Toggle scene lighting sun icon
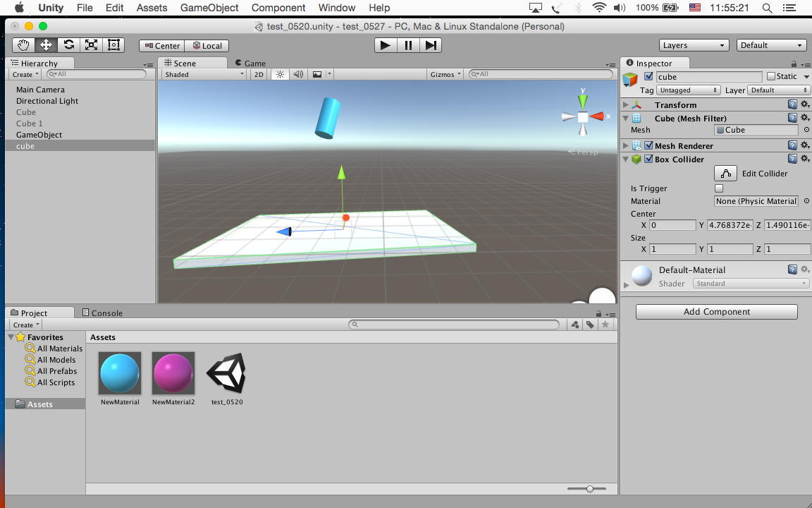This screenshot has width=812, height=508. pos(280,74)
